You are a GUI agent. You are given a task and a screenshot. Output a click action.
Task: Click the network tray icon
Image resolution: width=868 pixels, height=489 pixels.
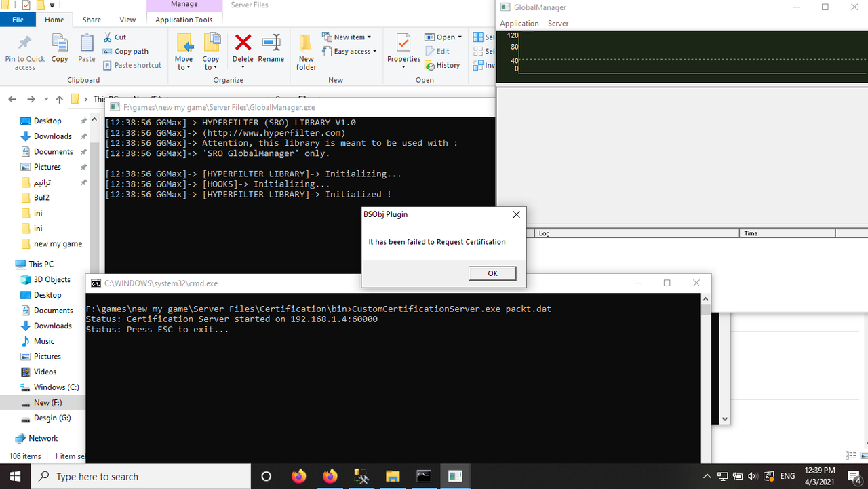click(x=723, y=476)
